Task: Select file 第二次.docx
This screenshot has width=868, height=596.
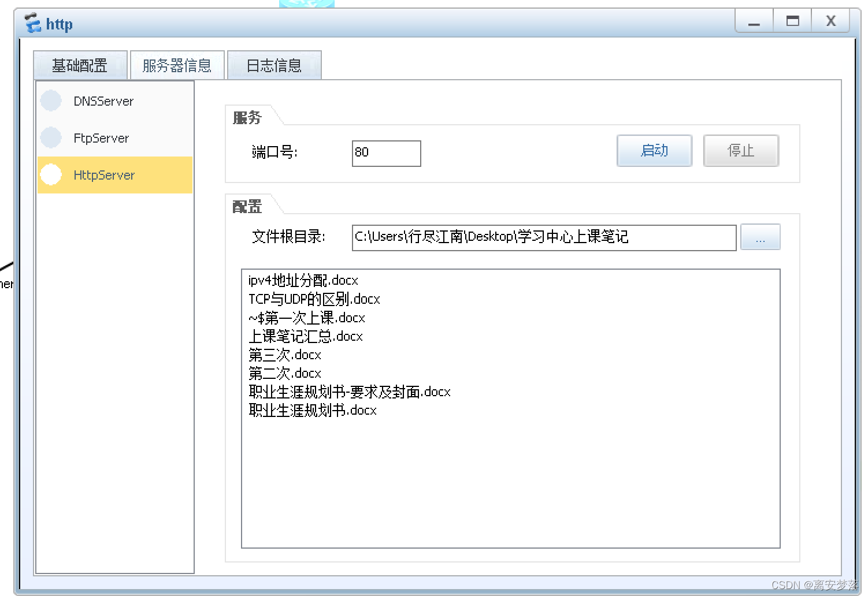Action: [x=285, y=373]
